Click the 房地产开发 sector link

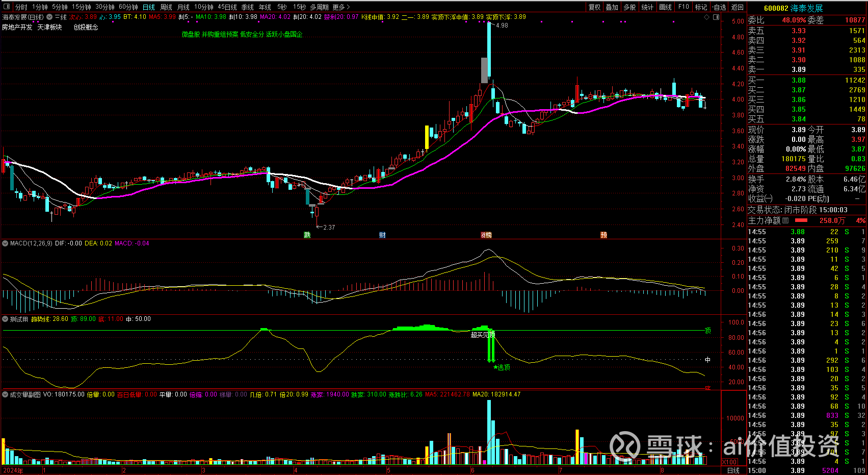tap(17, 27)
